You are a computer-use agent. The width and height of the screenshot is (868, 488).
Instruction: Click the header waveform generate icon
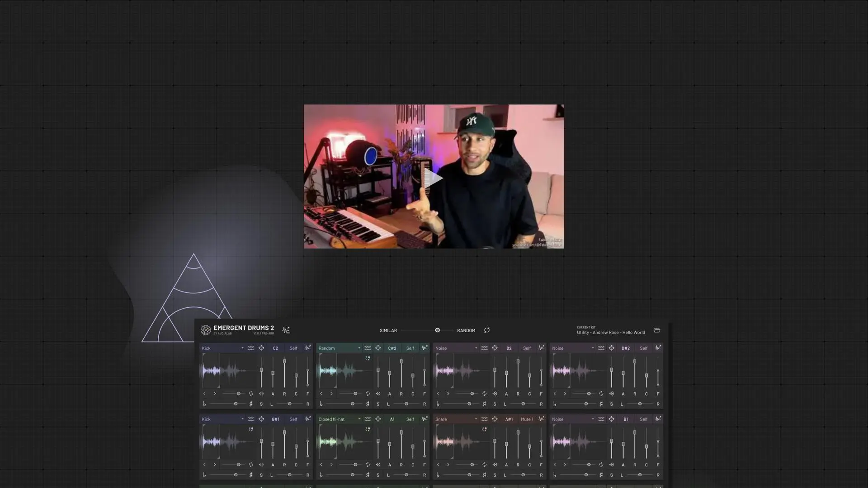286,330
